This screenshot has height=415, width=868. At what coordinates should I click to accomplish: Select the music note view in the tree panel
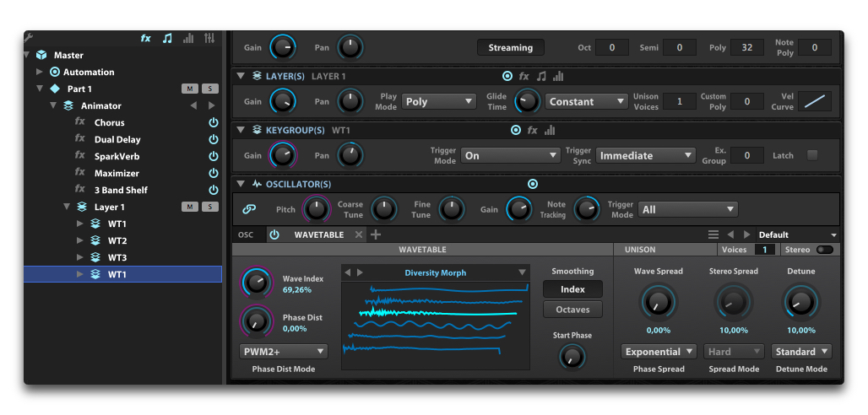[167, 38]
